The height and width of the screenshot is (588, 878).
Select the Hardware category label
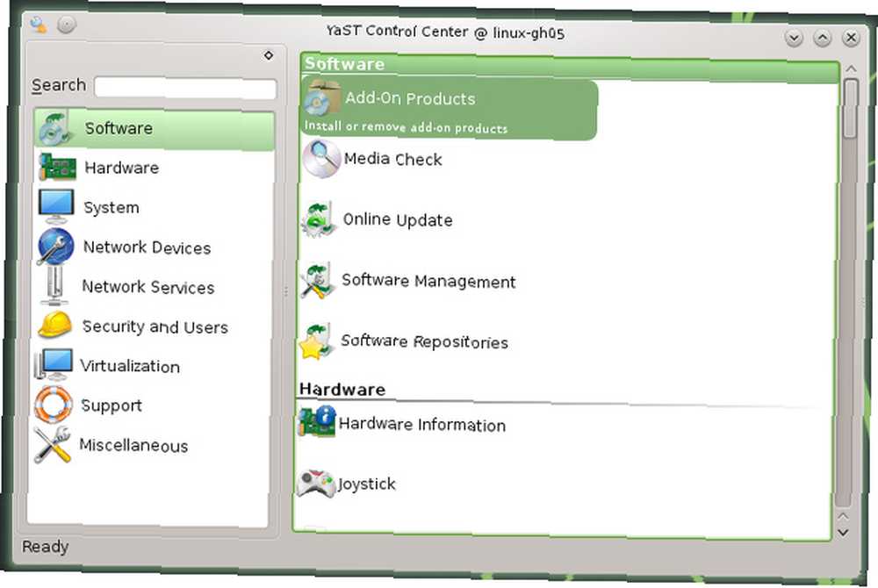tap(121, 168)
